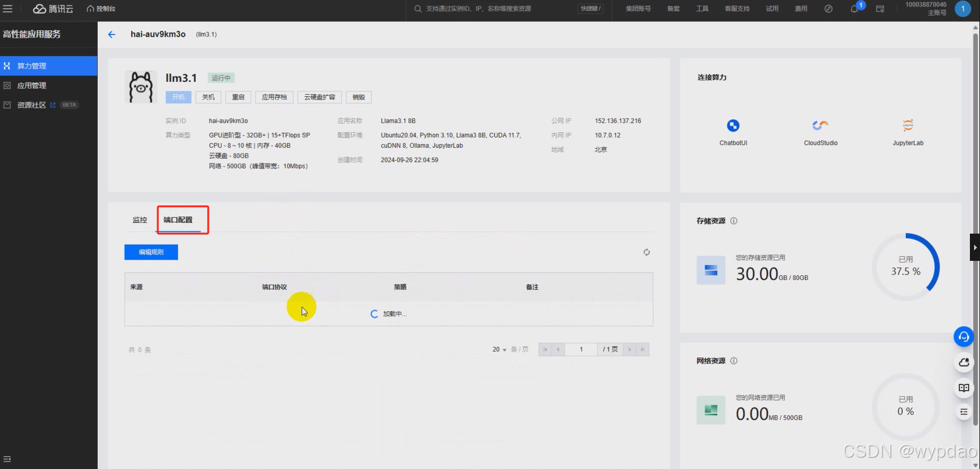Open the account 100038870046 menu
Image resolution: width=980 pixels, height=469 pixels.
point(926,8)
